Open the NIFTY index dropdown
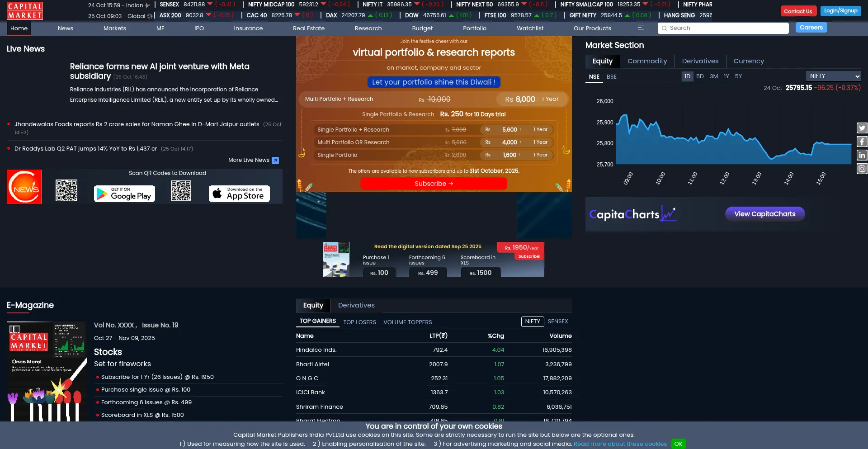 834,76
